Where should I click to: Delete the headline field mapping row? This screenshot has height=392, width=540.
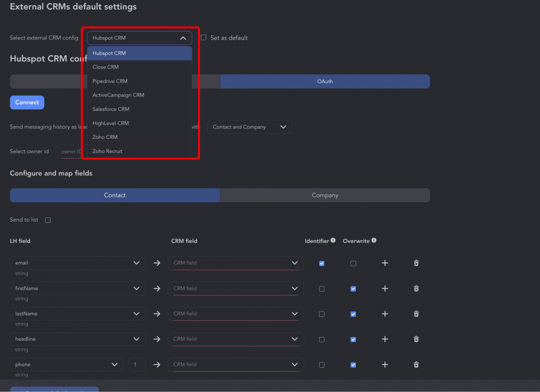click(x=416, y=339)
